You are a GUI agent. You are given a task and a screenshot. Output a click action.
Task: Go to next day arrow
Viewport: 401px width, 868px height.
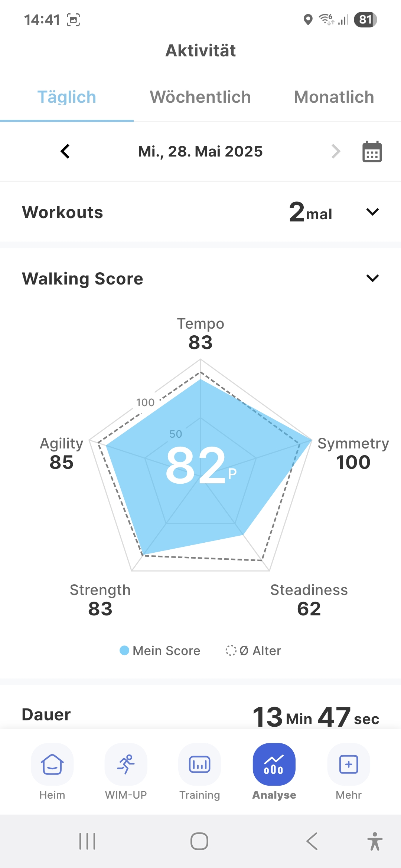(336, 151)
